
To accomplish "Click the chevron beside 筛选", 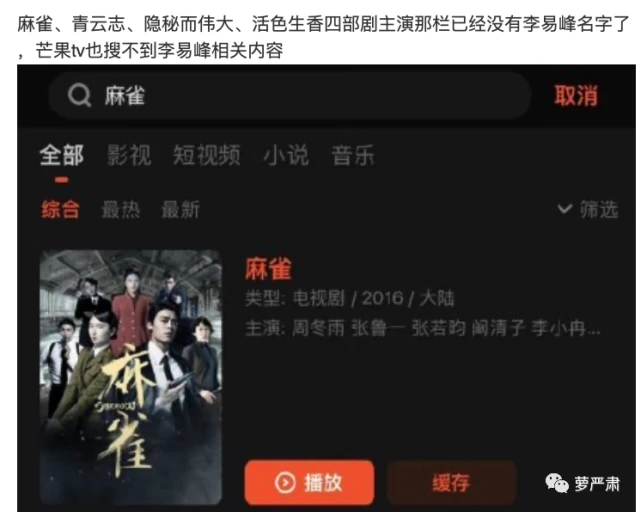I will 565,209.
